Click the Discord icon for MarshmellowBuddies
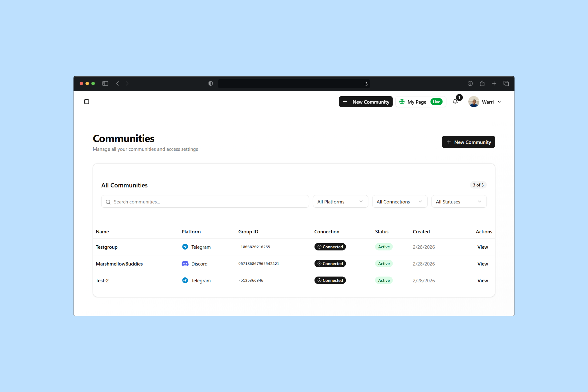The image size is (588, 392). (185, 264)
